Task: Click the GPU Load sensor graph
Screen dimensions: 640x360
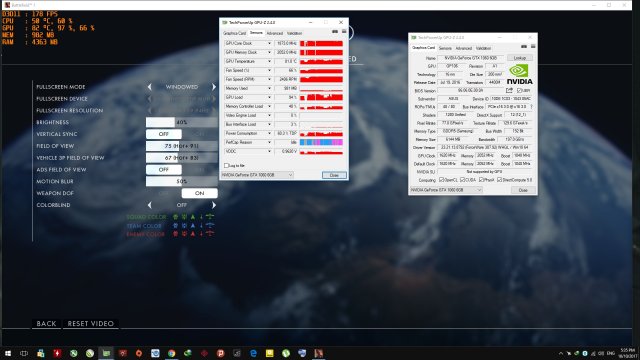Action: coord(321,97)
